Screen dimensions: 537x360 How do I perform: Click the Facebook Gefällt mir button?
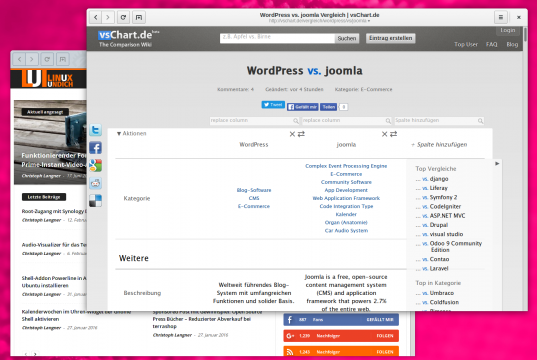[x=302, y=107]
